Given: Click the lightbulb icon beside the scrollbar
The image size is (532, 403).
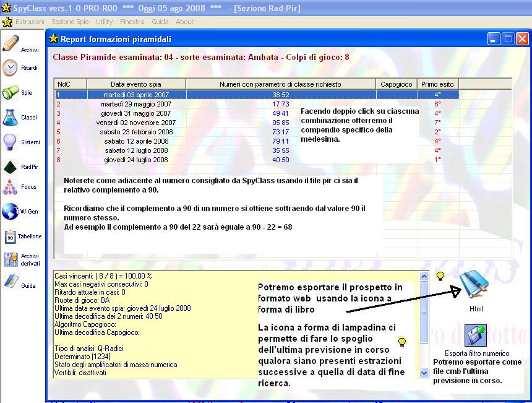Looking at the screenshot, I should point(440,276).
